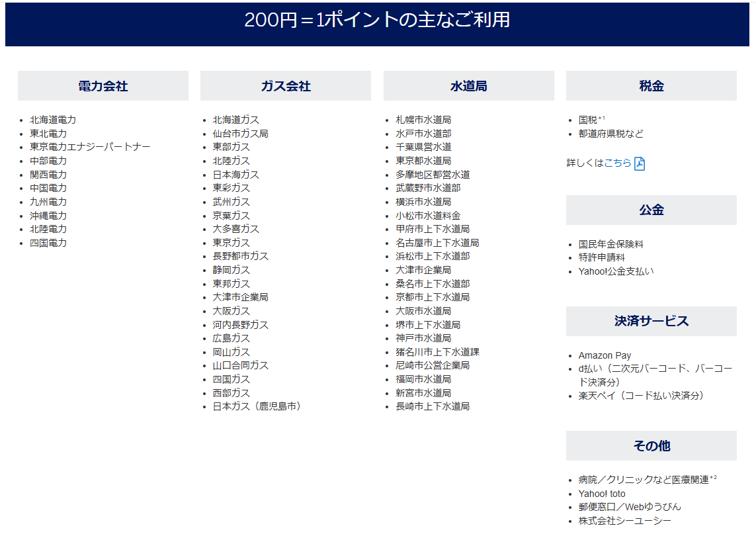Click 国民年金保険料 list item
Viewport: 756px width, 536px height.
coord(611,244)
